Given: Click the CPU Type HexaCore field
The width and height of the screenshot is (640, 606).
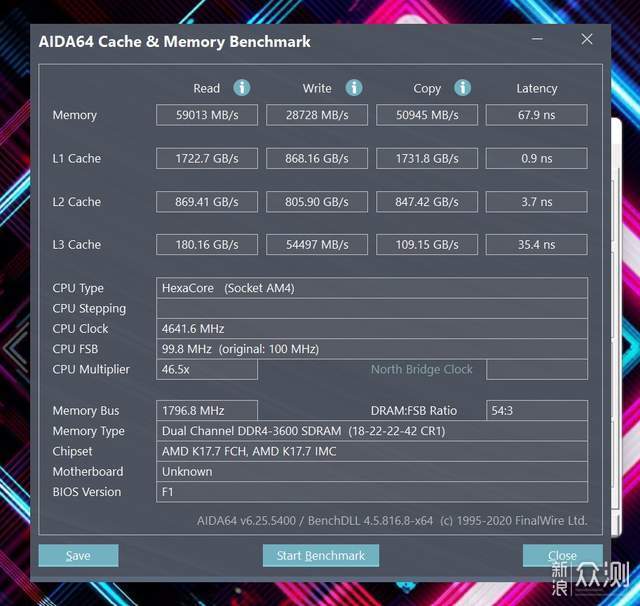Looking at the screenshot, I should pyautogui.click(x=372, y=288).
